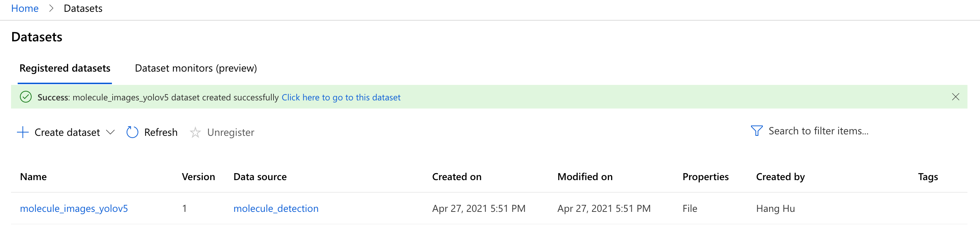Click the breadcrumb chevron separator
Image resolution: width=980 pixels, height=234 pixels.
(x=52, y=8)
